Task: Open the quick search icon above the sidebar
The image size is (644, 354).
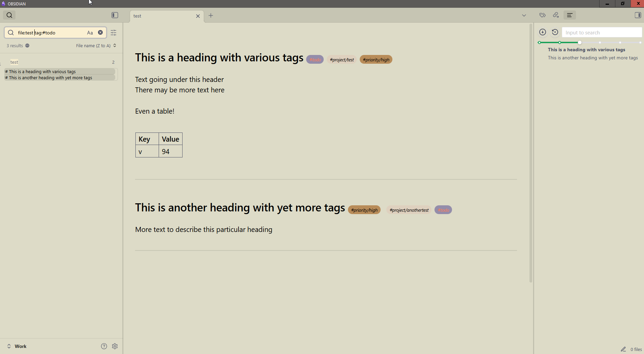Action: [x=9, y=15]
